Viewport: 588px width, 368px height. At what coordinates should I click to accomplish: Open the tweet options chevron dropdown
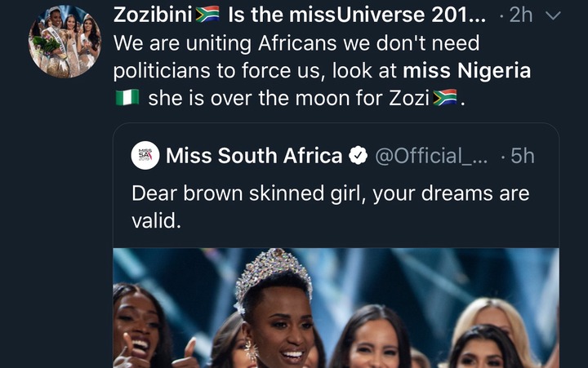[x=554, y=16]
